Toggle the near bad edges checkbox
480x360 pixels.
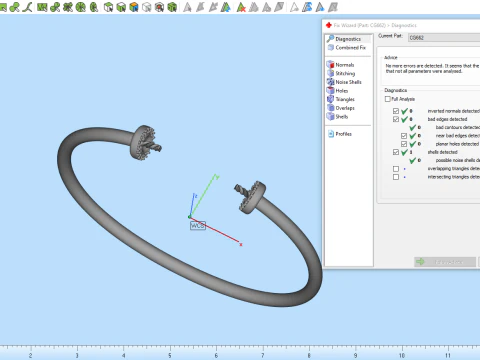pyautogui.click(x=404, y=136)
